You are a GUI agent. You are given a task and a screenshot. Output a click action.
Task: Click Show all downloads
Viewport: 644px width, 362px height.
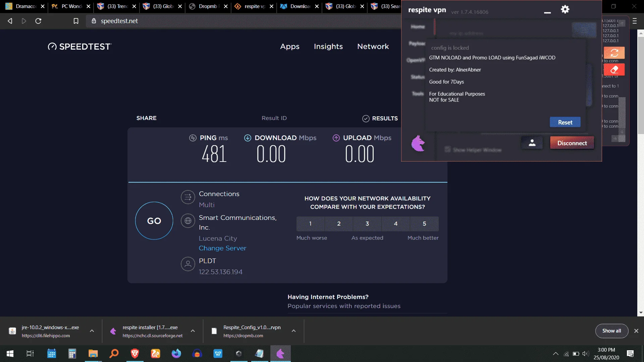[611, 331]
